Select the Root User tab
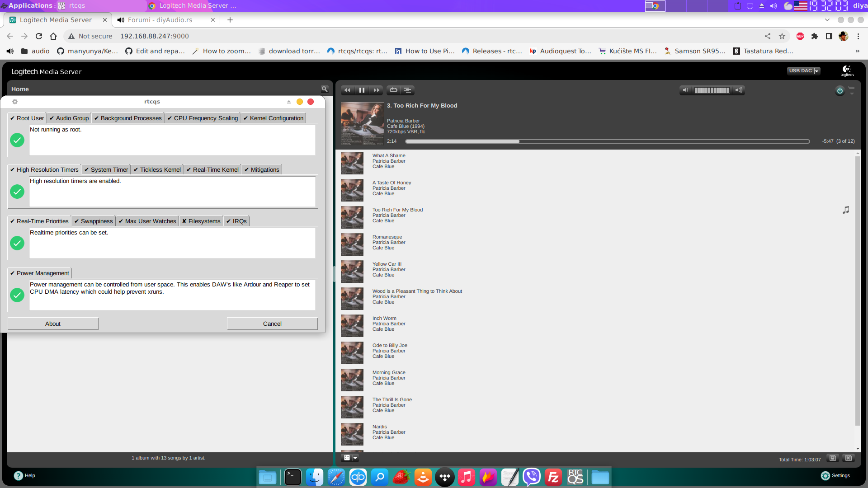The height and width of the screenshot is (488, 868). pos(27,118)
